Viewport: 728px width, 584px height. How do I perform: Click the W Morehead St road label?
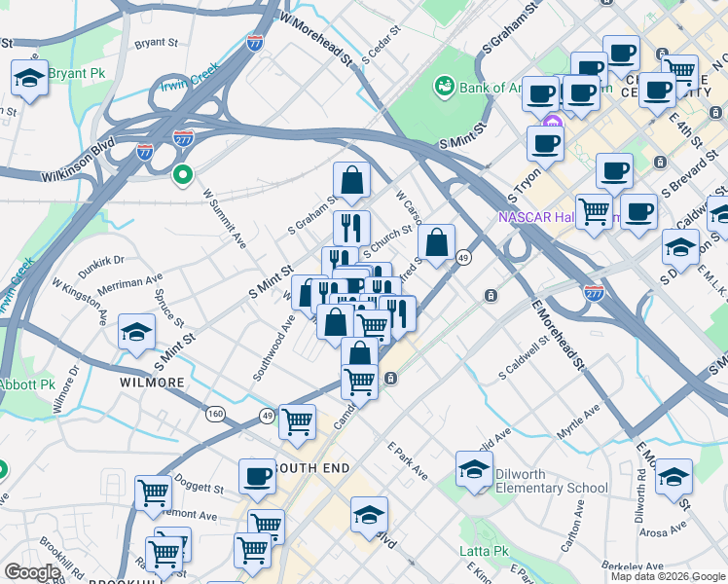point(317,39)
